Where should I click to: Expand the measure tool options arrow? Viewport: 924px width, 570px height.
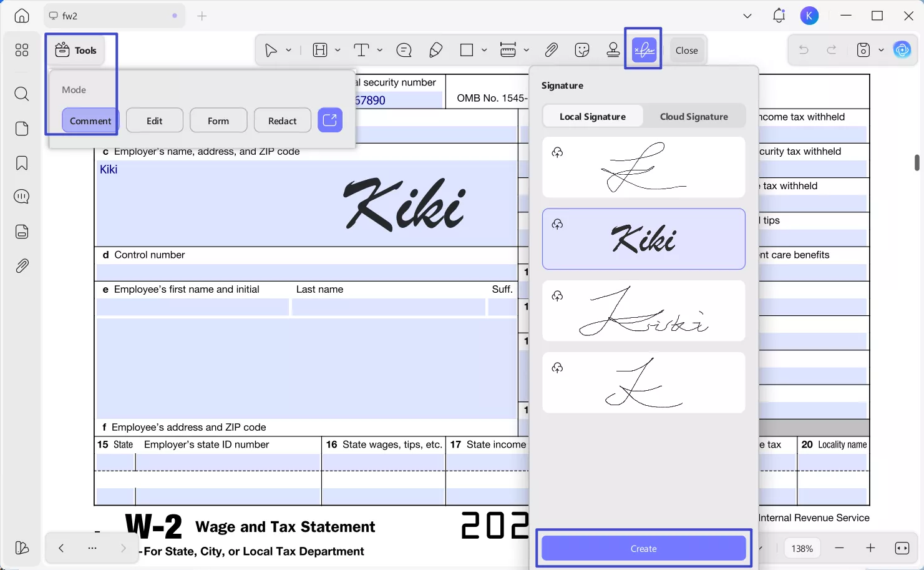tap(527, 51)
